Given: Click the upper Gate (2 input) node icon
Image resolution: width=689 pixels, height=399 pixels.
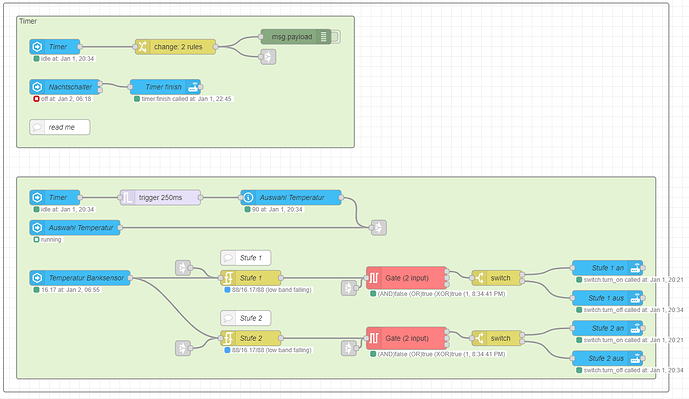Looking at the screenshot, I should pos(374,278).
